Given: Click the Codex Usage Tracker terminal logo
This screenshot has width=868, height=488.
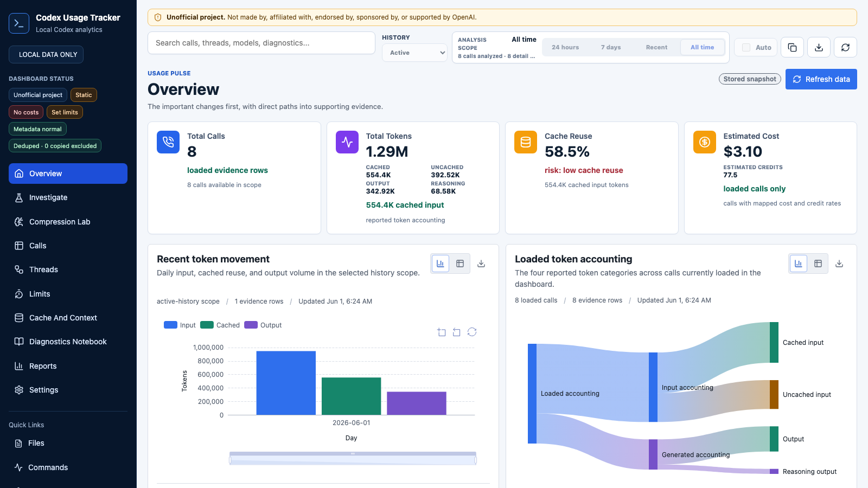Looking at the screenshot, I should 19,23.
